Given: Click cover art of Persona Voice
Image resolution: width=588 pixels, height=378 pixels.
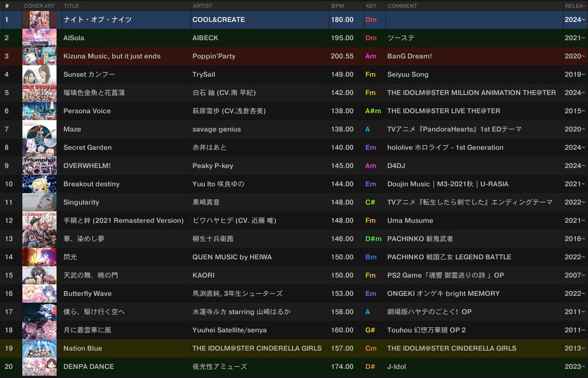Looking at the screenshot, I should 40,111.
